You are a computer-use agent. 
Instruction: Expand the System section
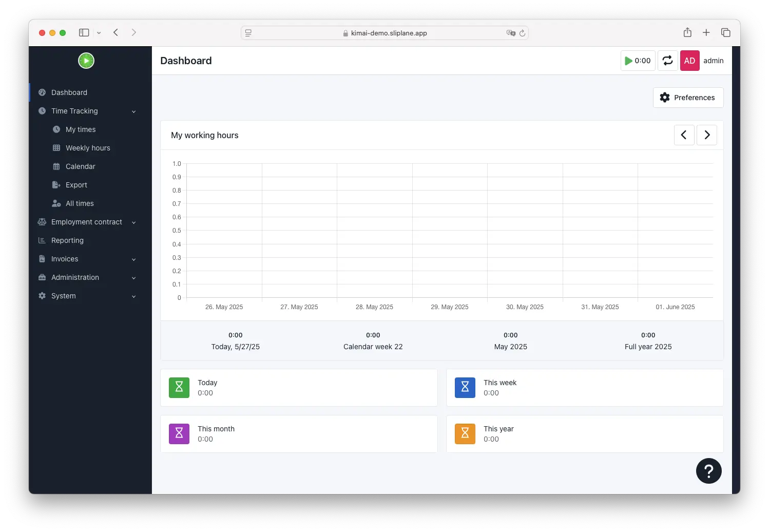63,295
